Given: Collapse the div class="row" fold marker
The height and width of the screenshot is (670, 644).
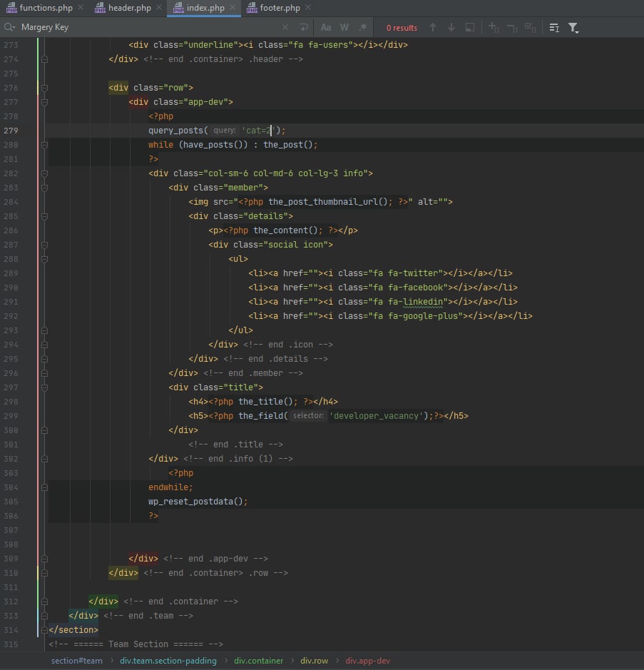Looking at the screenshot, I should 44,88.
